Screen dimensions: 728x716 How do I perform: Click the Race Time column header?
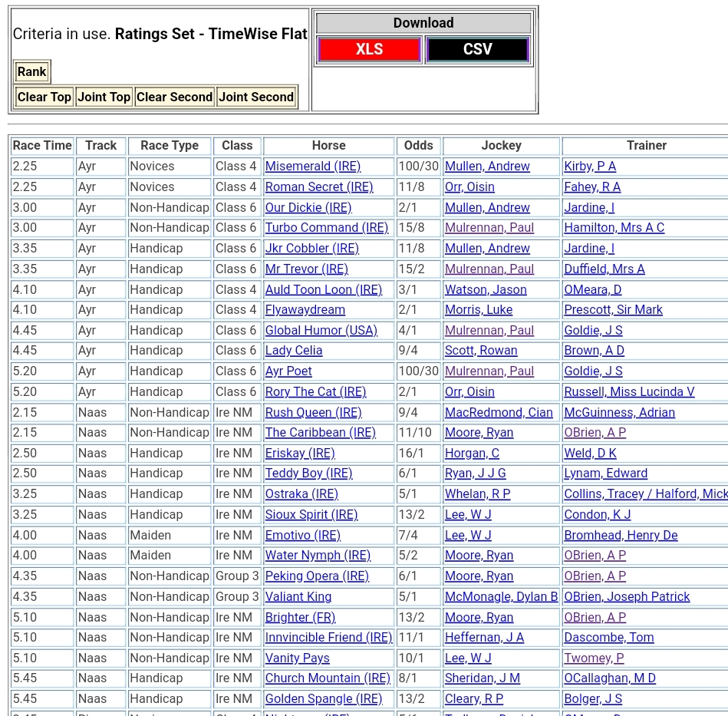coord(42,146)
